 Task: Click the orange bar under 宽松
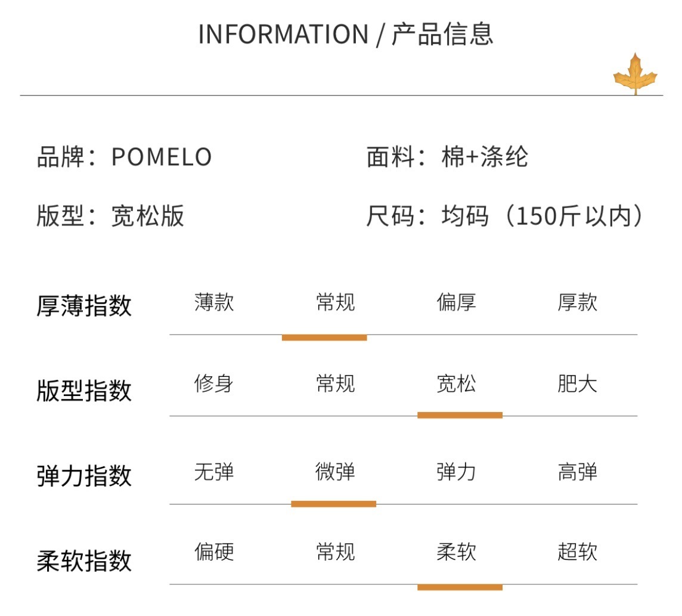point(460,416)
